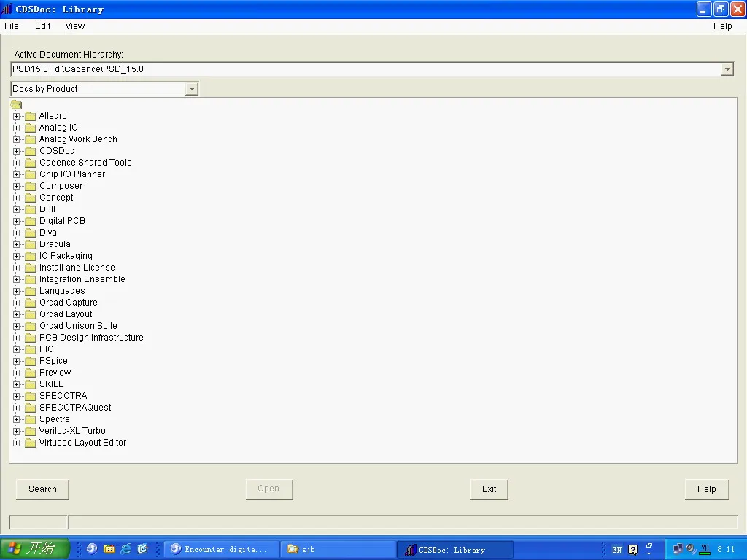
Task: Select the Concept entry
Action: 56,198
